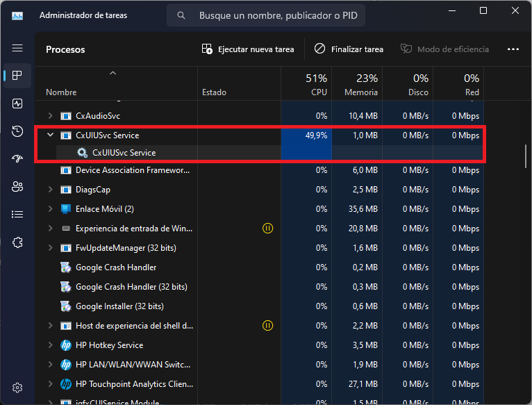Click the HP Touchpoint Analytics hp icon
This screenshot has height=405, width=532.
(66, 384)
